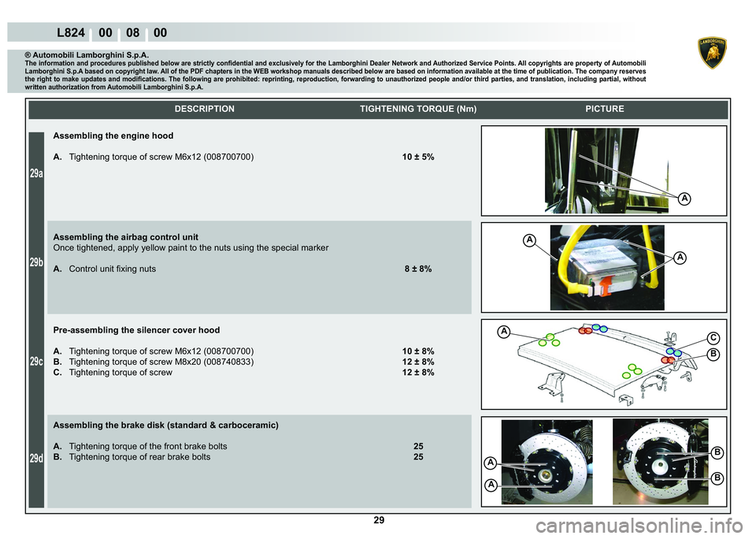Select row label 29c
Screen dimensions: 756x539
click(36, 361)
